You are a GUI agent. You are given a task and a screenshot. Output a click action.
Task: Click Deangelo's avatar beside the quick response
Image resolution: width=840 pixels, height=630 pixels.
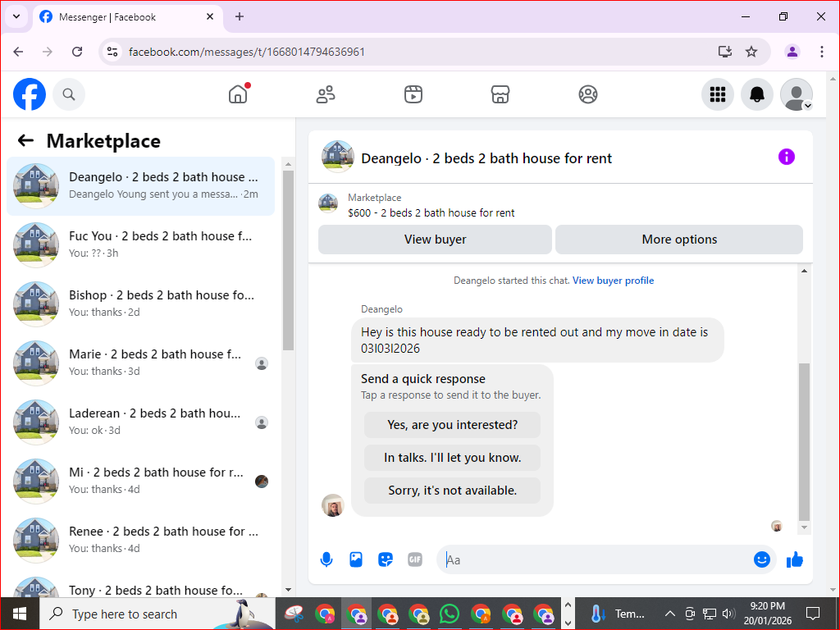[x=333, y=505]
